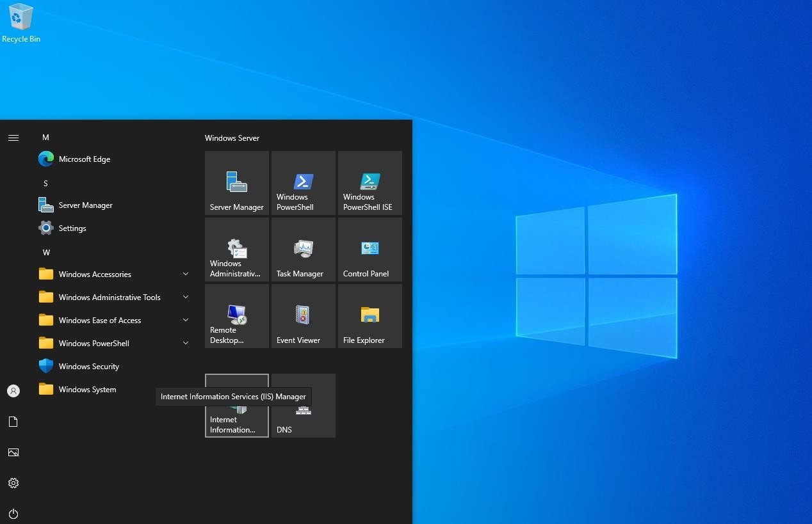Open Settings in the app list
812x524 pixels.
pos(114,228)
